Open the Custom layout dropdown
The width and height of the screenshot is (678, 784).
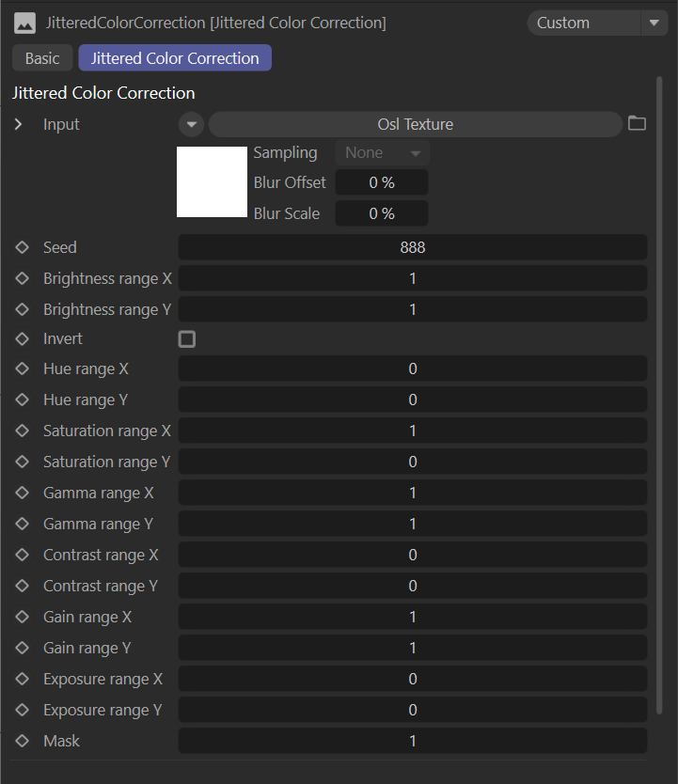tap(597, 23)
